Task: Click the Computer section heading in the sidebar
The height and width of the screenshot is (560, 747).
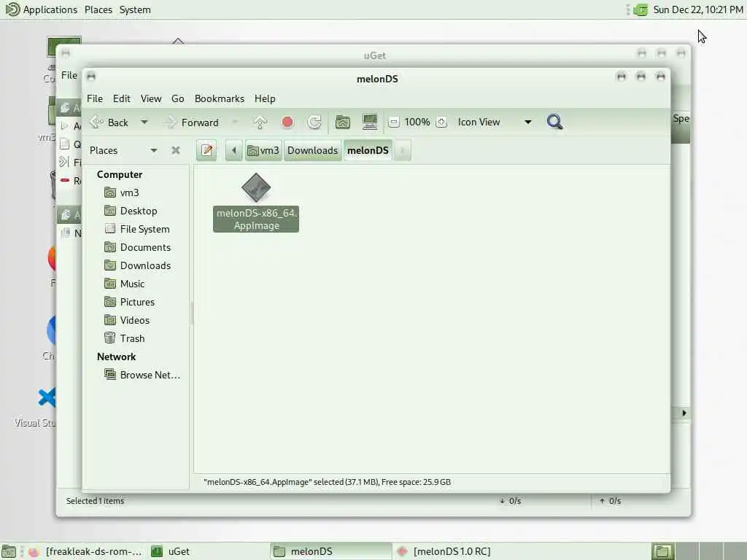Action: tap(120, 175)
